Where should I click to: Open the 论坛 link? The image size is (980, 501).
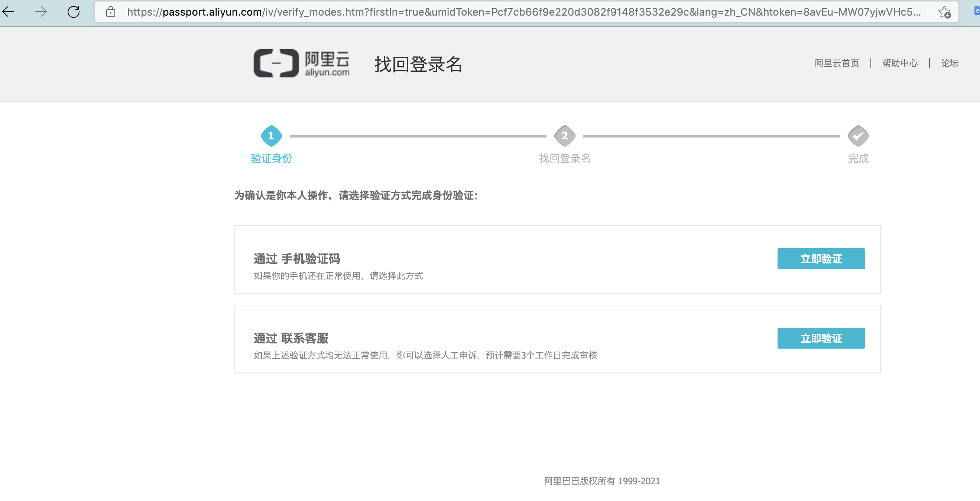pos(950,63)
